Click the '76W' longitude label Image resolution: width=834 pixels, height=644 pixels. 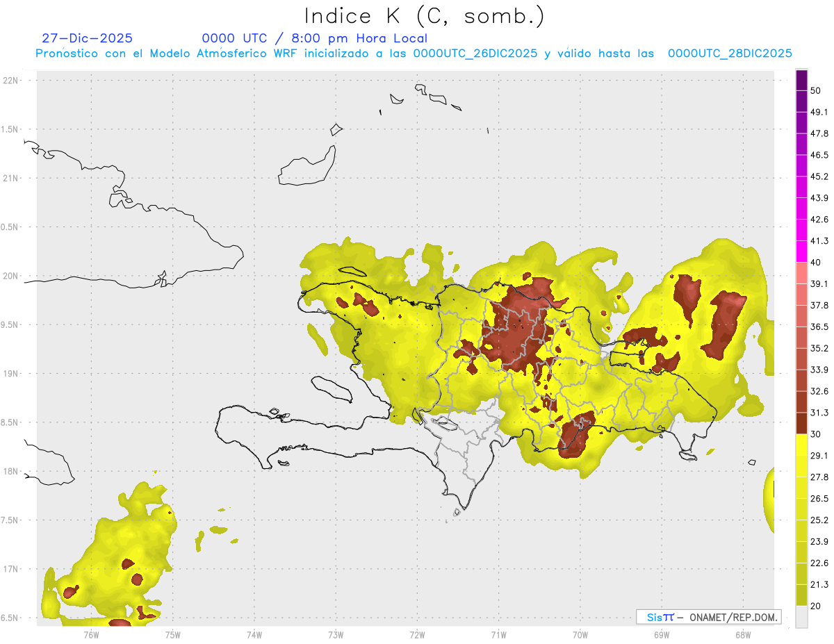[91, 634]
